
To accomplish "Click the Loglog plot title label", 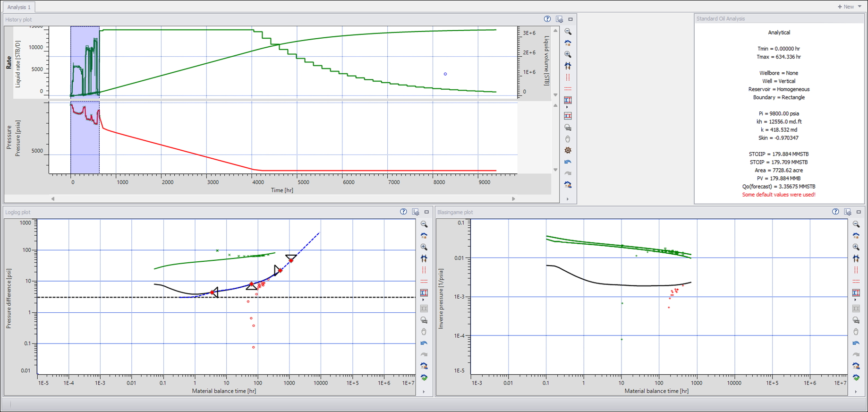I will click(17, 212).
